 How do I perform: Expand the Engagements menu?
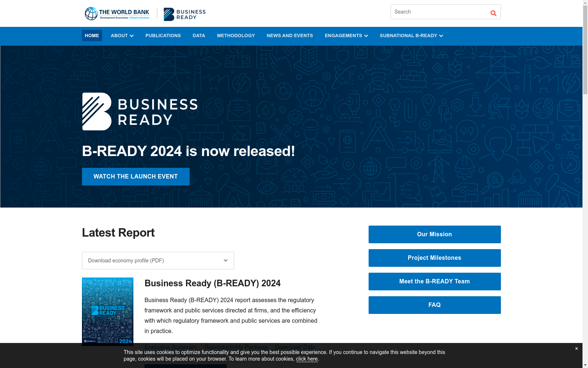(346, 36)
